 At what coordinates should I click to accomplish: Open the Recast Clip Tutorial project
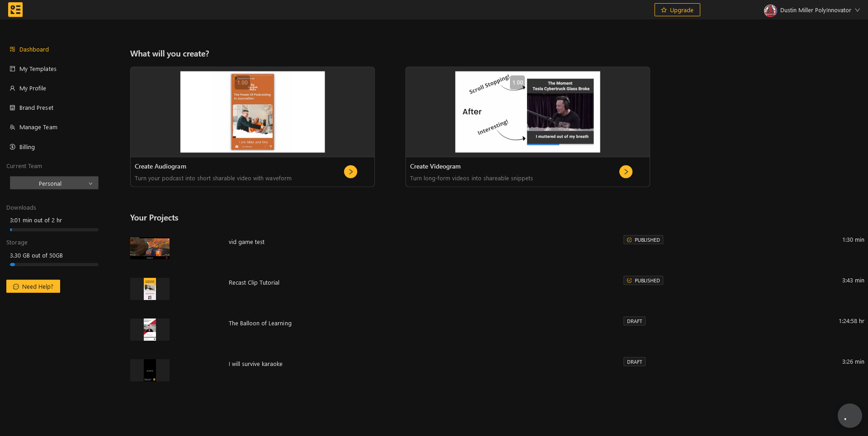[254, 283]
